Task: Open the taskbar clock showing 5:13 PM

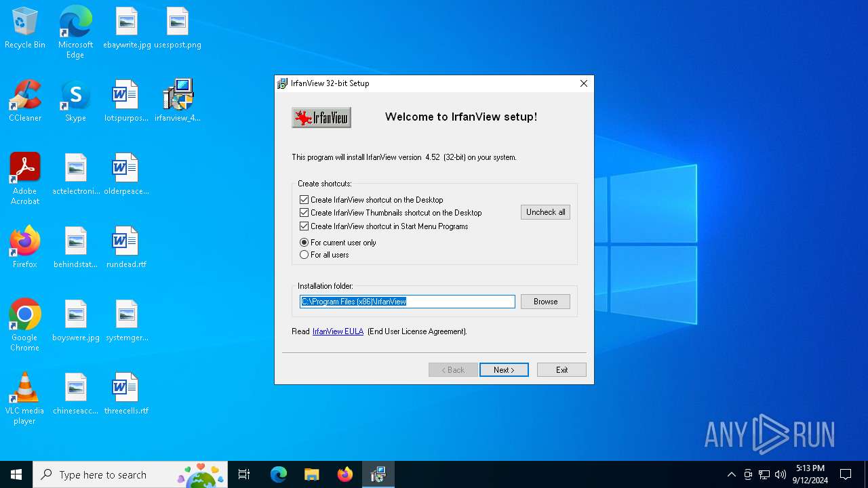Action: [810, 474]
